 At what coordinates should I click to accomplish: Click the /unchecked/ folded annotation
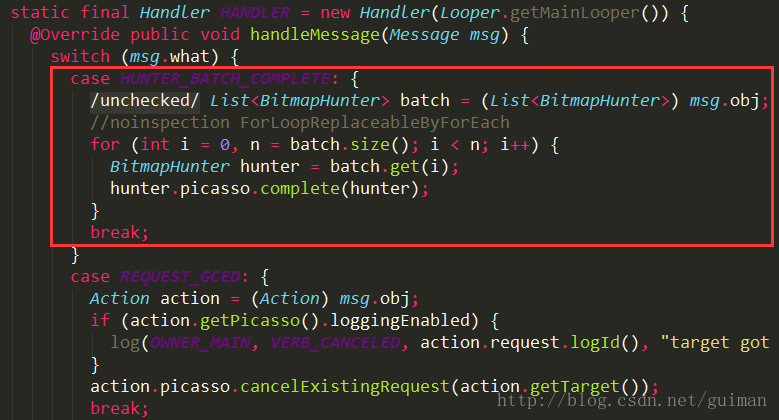[145, 100]
